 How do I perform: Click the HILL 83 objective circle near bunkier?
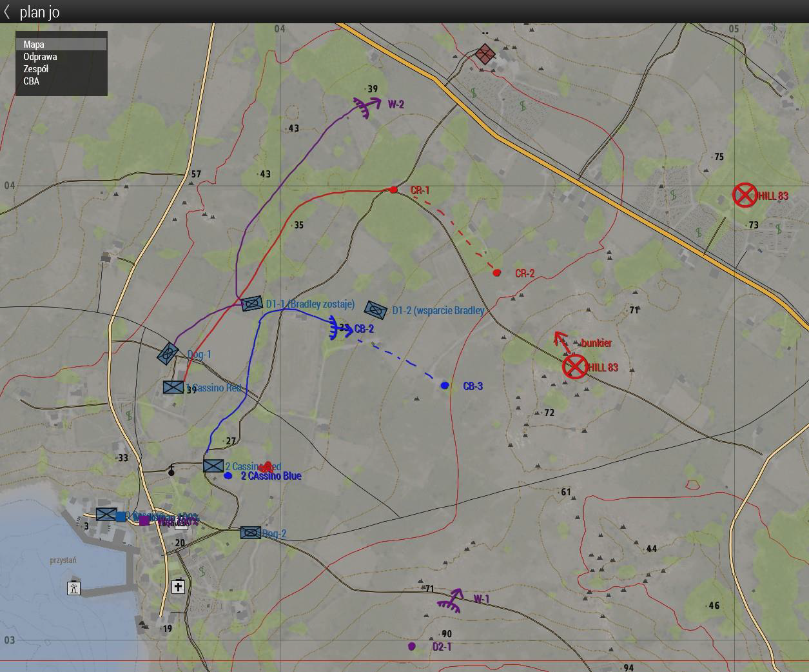[x=574, y=366]
